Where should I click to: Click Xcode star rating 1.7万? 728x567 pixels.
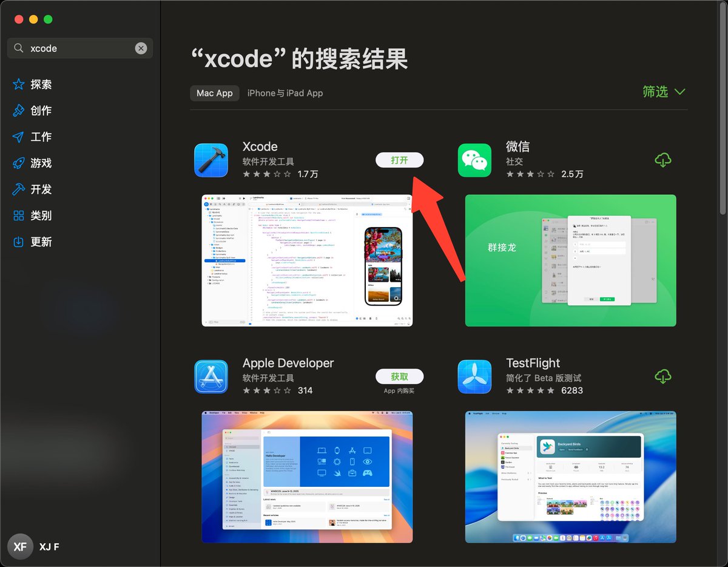pos(280,174)
